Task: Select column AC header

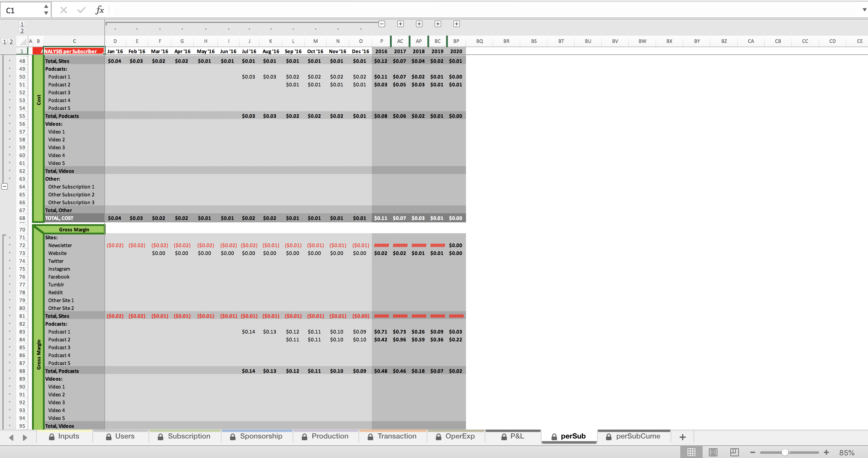Action: pos(400,41)
